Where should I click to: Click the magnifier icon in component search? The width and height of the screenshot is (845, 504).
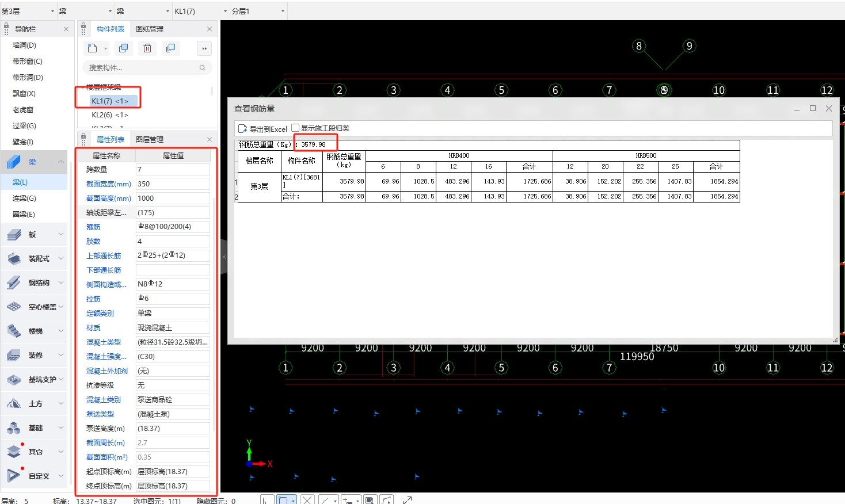(202, 67)
